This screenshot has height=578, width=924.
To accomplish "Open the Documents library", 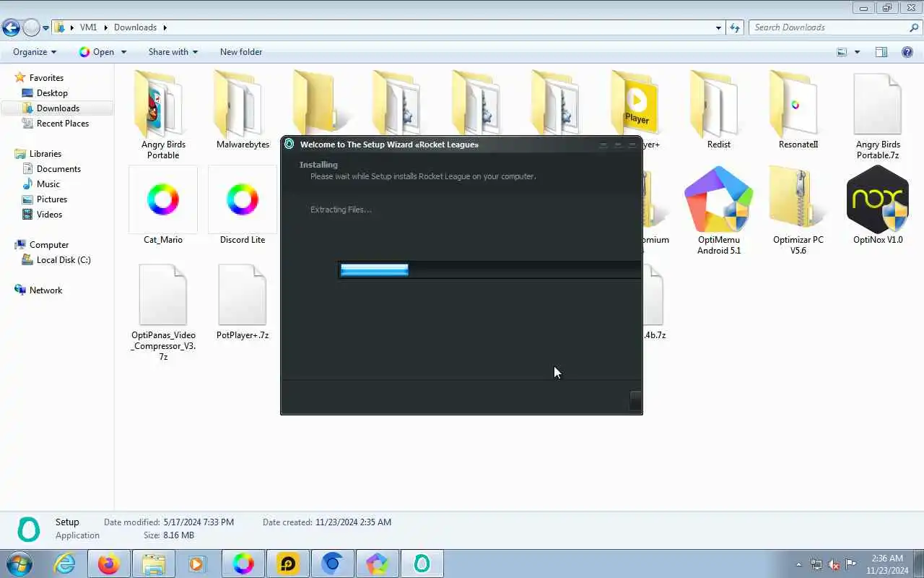I will 58,169.
